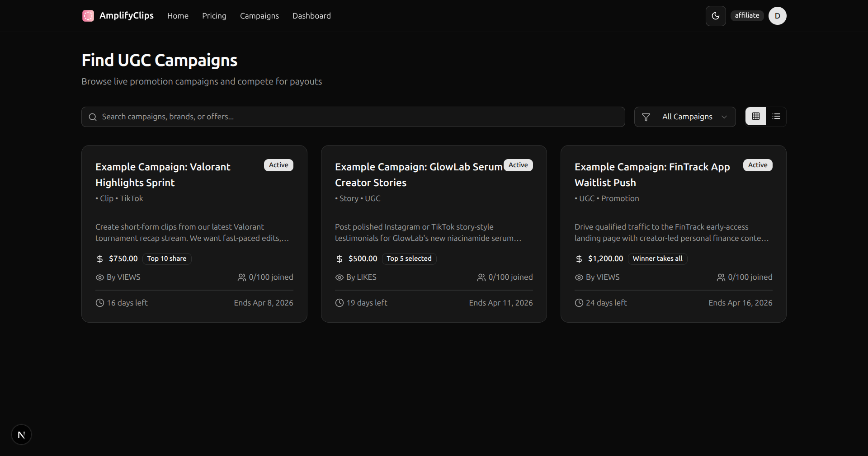Click the affiliate role badge
The width and height of the screenshot is (868, 456).
[747, 15]
